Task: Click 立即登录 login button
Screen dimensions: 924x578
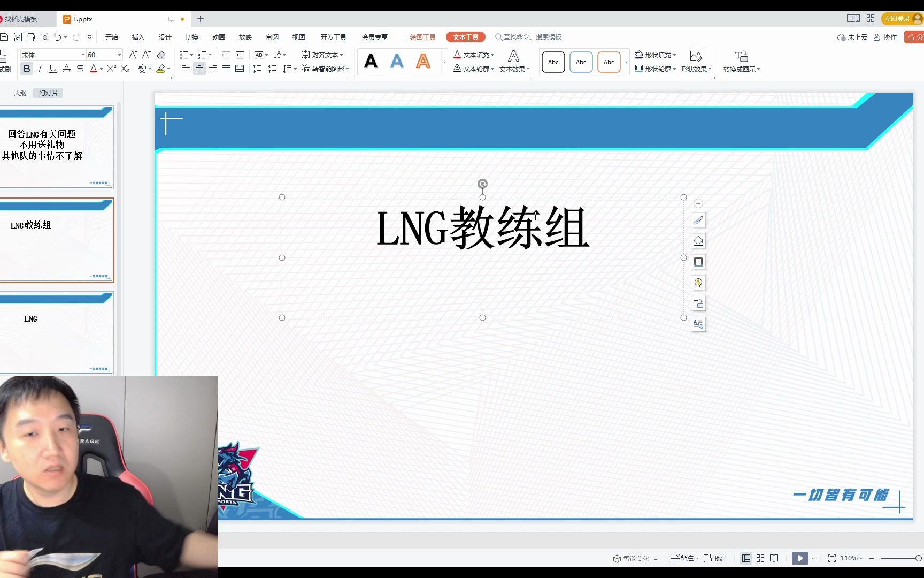Action: [903, 19]
